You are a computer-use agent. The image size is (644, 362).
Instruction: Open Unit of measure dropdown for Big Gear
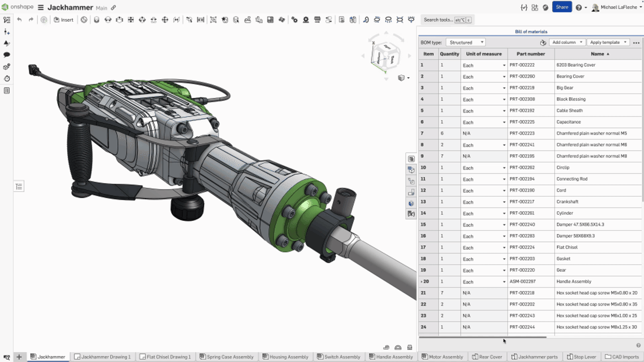pyautogui.click(x=504, y=88)
